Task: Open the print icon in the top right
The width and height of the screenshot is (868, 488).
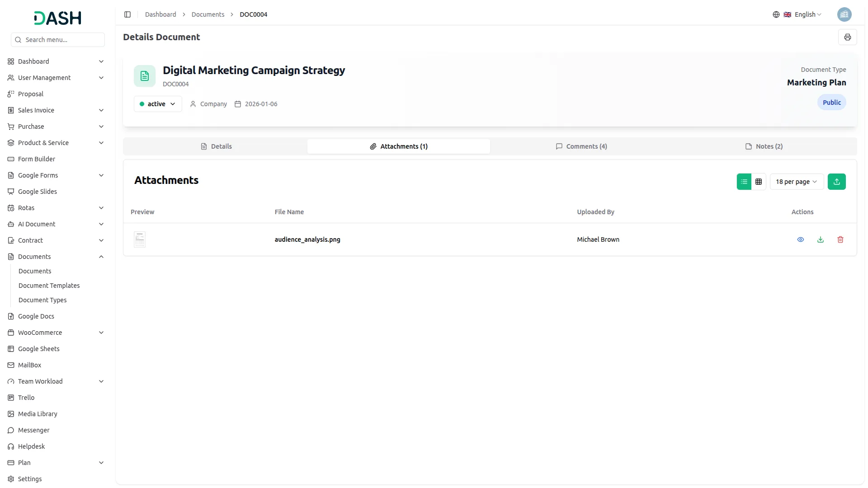Action: (848, 37)
